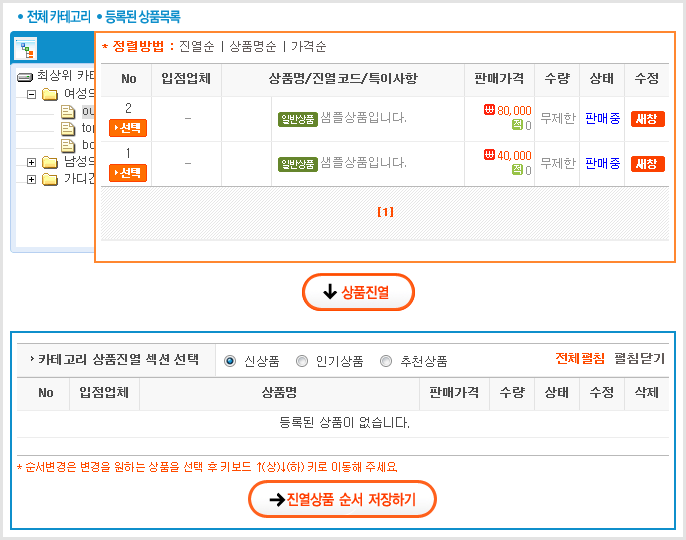The width and height of the screenshot is (686, 540).
Task: Click the won price icon beside 80,000
Action: [x=489, y=110]
